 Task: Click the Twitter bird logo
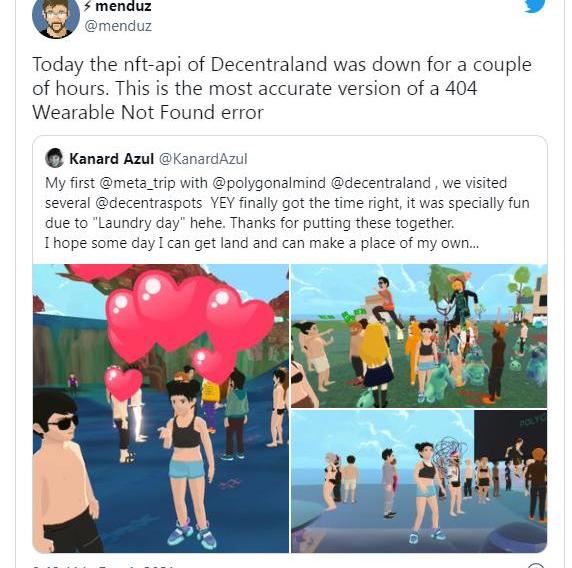pos(535,5)
